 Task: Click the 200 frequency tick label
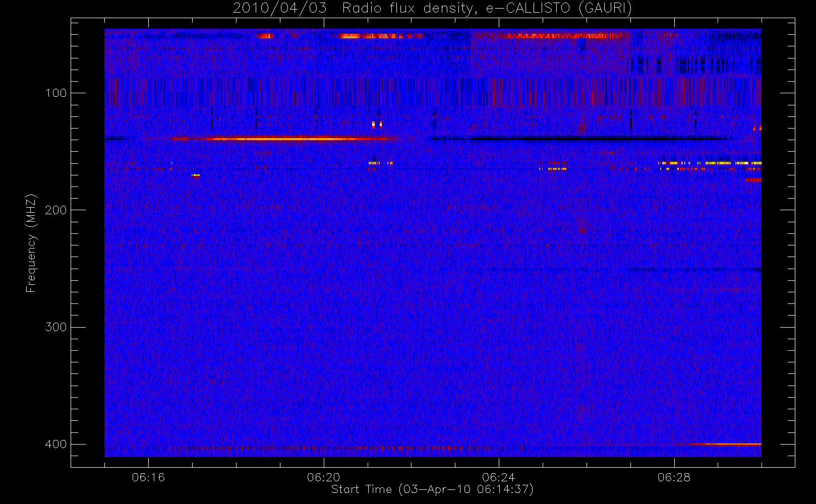click(x=55, y=210)
